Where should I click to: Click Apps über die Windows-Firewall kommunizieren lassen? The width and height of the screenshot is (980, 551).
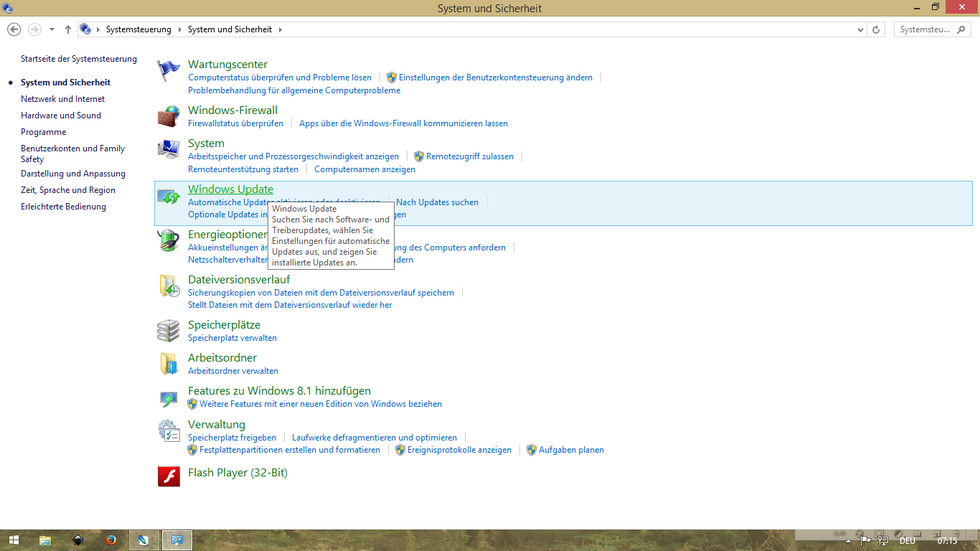pyautogui.click(x=403, y=123)
